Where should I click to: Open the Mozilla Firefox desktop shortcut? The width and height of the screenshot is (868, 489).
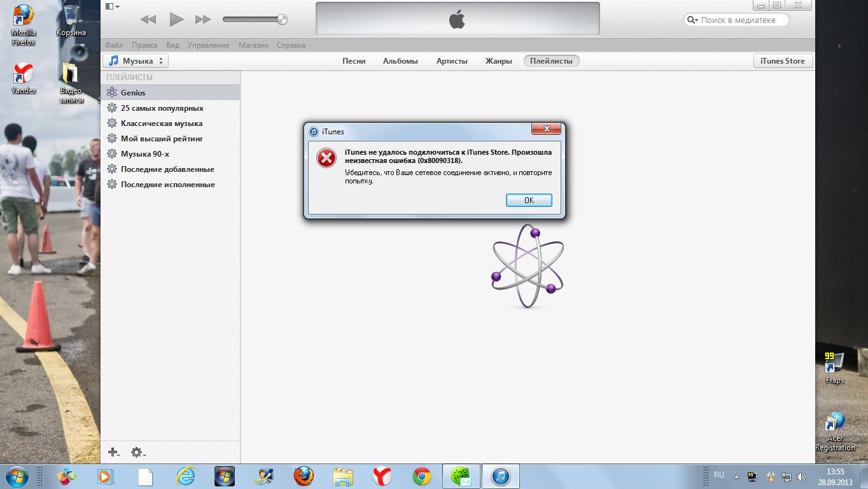pos(24,25)
